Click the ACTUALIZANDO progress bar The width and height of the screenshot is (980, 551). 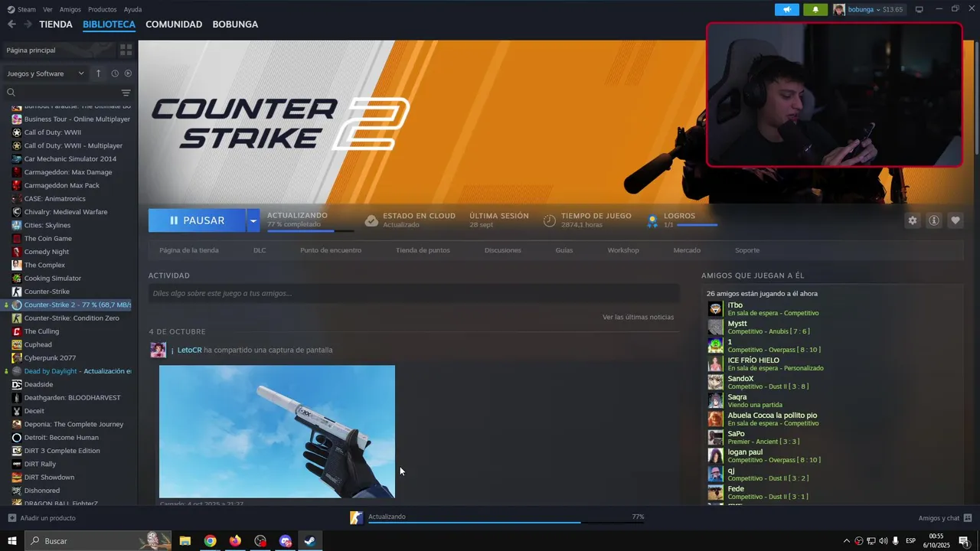[x=310, y=230]
